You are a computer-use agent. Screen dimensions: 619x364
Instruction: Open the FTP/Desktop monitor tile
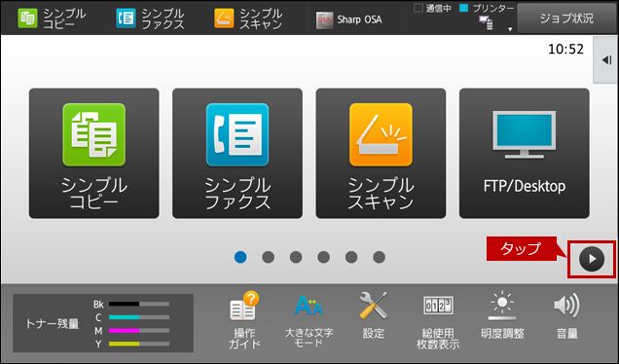point(525,153)
